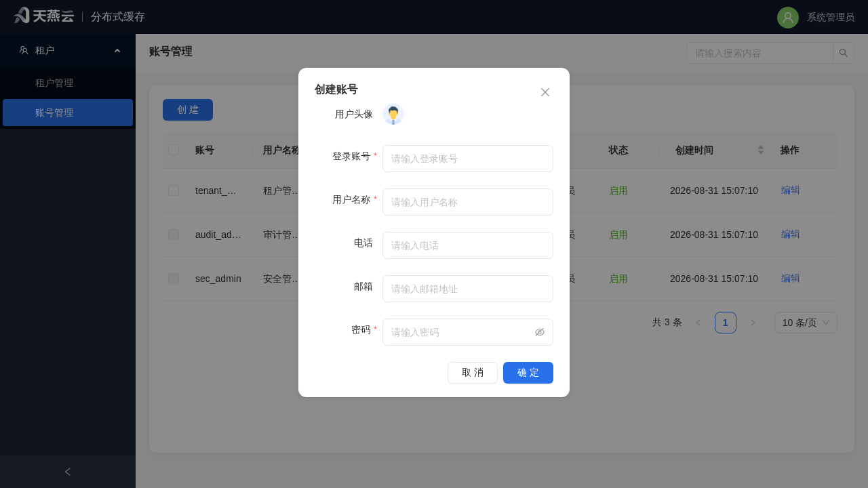Click the 租户 menu icon in the sidebar
The image size is (868, 488).
(x=24, y=50)
